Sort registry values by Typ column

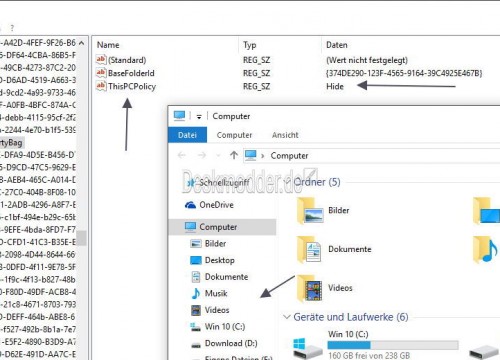[x=250, y=45]
